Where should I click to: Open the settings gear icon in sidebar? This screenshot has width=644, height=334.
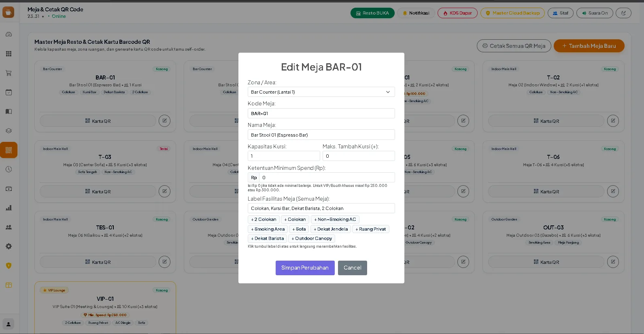click(9, 246)
